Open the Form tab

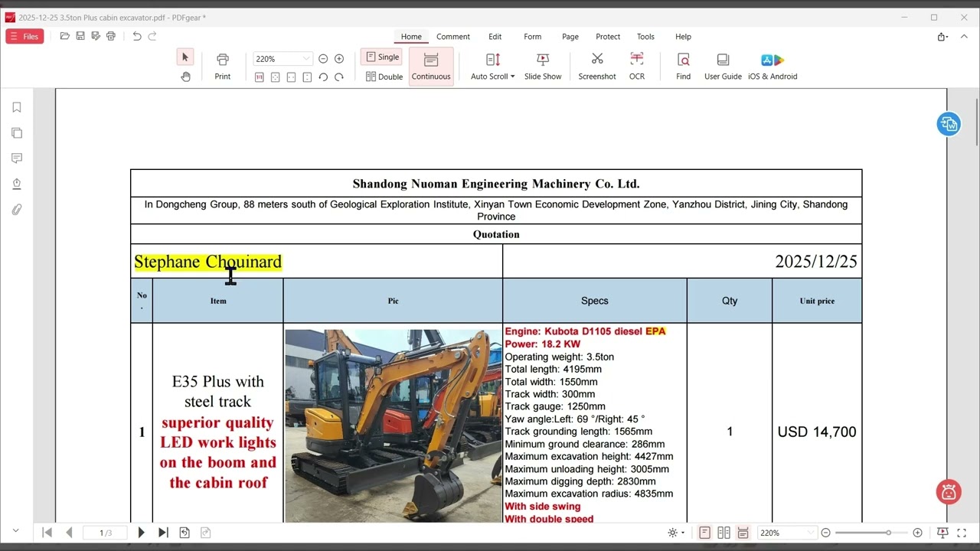(x=533, y=37)
